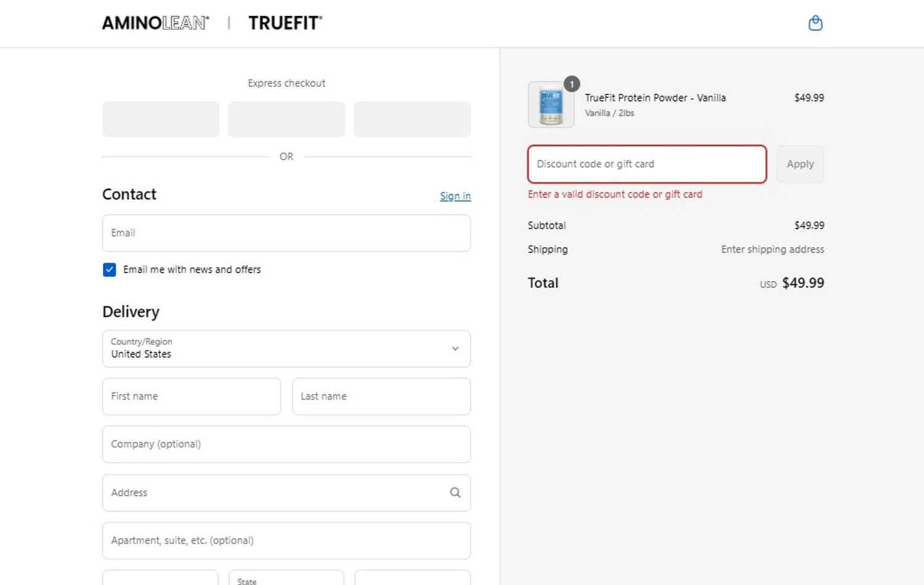This screenshot has width=924, height=585.
Task: Click the Total amount $49.99 with USD label
Action: click(792, 283)
